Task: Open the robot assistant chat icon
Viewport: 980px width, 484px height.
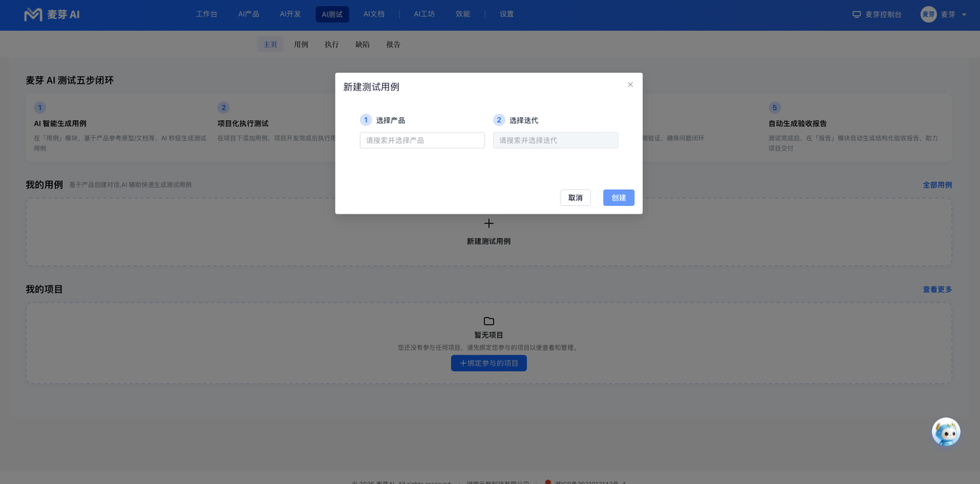Action: 946,432
